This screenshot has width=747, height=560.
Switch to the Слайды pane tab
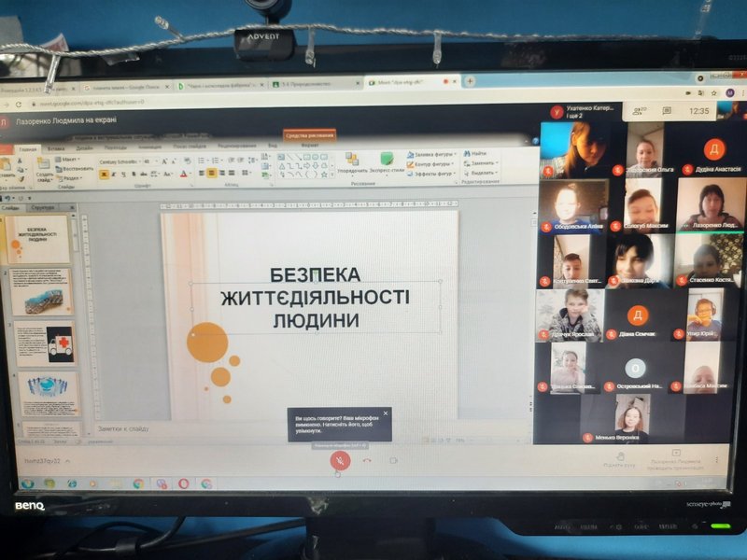pos(10,208)
